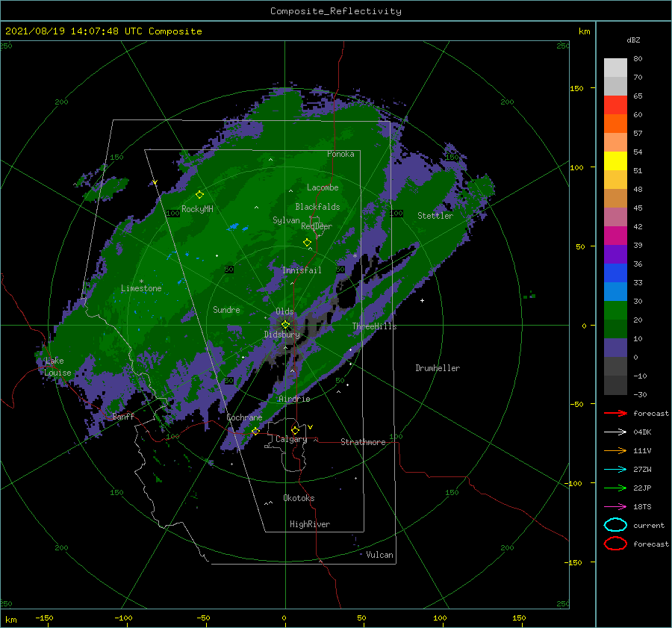
Task: Click the Okotoks town label
Action: tap(299, 498)
